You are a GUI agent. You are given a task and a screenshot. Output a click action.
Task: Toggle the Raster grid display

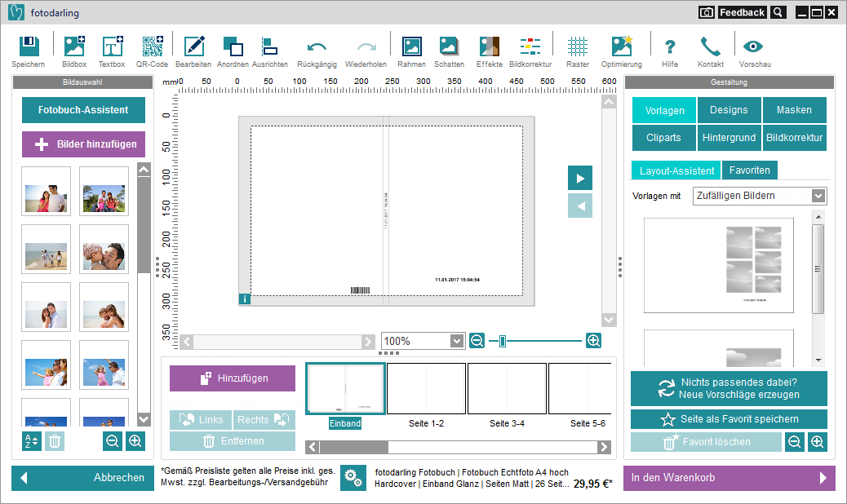578,47
